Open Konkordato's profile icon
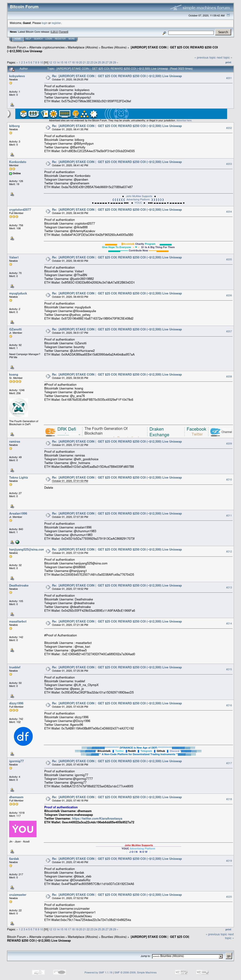The height and width of the screenshot is (980, 241). 12,194
